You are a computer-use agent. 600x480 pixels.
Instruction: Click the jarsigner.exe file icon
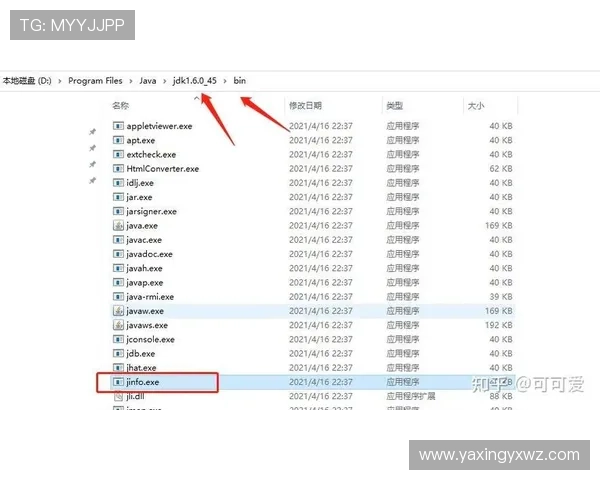click(118, 211)
